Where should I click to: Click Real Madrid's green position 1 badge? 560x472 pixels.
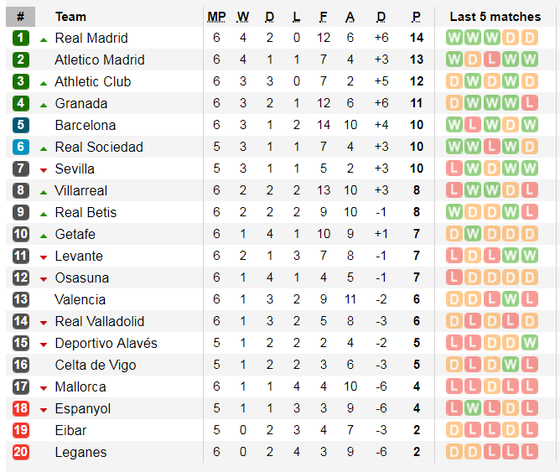[x=21, y=38]
